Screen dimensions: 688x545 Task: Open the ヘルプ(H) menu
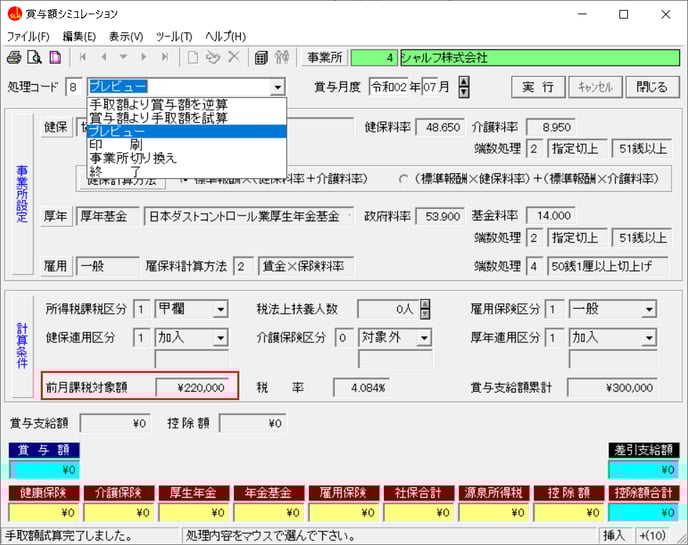pos(226,36)
